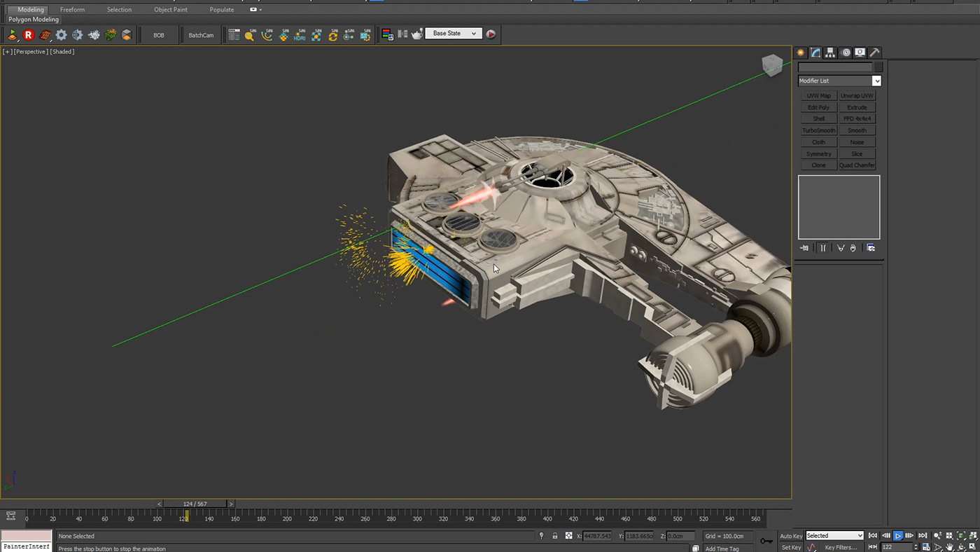Click the Edit Poly modifier button
Image resolution: width=980 pixels, height=552 pixels.
point(818,108)
